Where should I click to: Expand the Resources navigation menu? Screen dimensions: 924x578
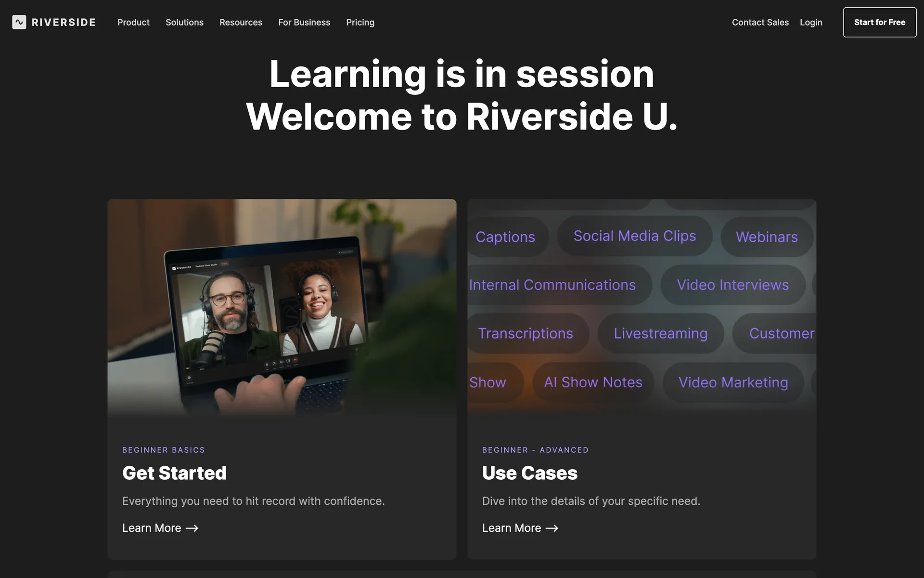tap(241, 22)
